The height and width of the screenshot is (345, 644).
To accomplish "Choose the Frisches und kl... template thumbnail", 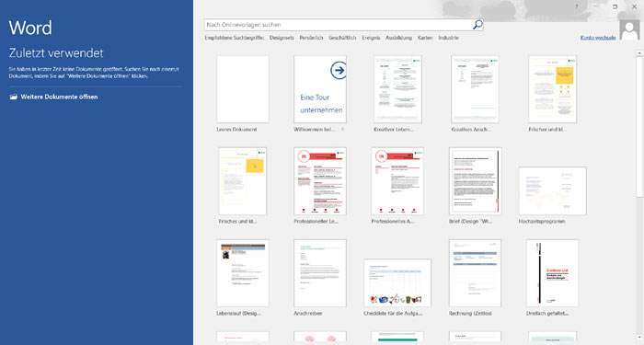I will (x=243, y=181).
